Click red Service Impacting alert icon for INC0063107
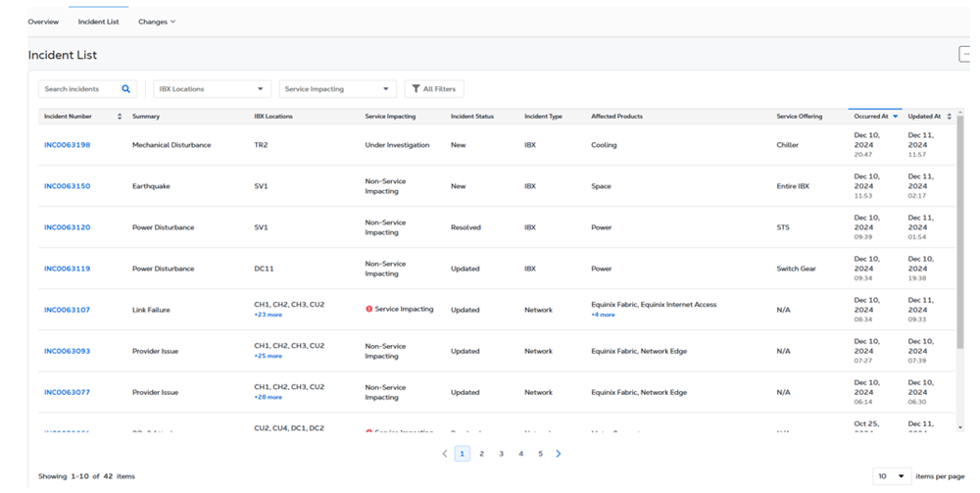 [368, 309]
